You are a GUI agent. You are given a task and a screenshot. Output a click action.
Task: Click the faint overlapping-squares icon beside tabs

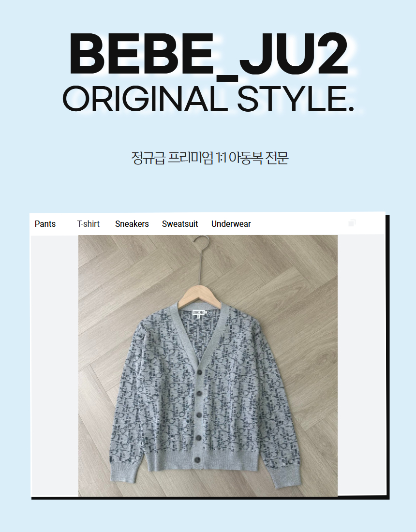[x=352, y=223]
